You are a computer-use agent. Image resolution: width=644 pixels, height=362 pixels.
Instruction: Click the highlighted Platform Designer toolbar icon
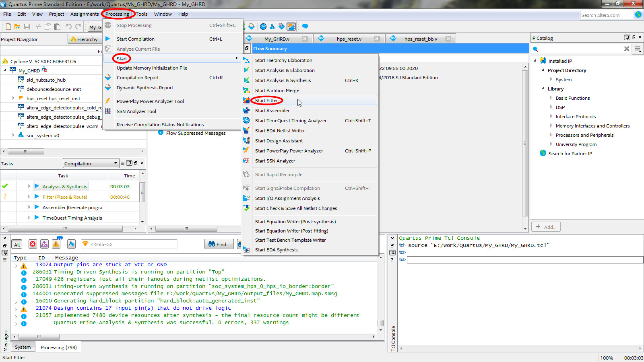click(x=291, y=27)
